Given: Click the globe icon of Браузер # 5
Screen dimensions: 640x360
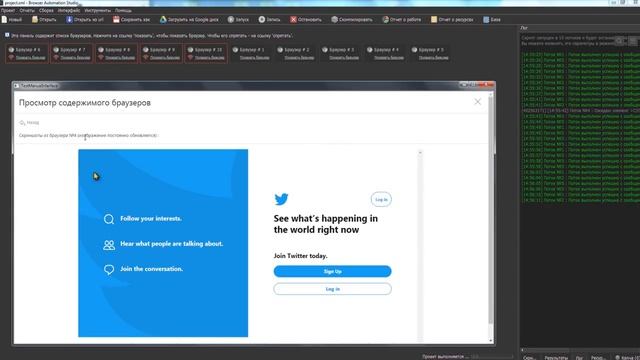Looking at the screenshot, I should 415,50.
